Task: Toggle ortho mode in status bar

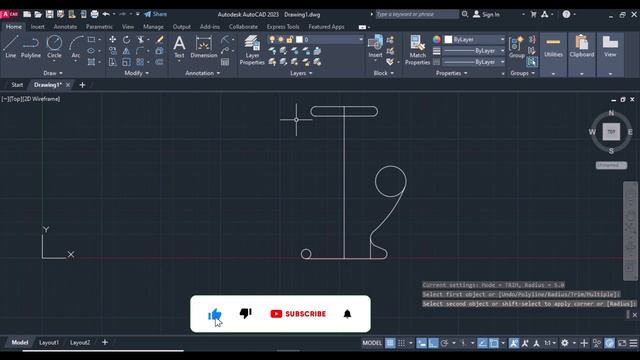Action: tap(433, 343)
